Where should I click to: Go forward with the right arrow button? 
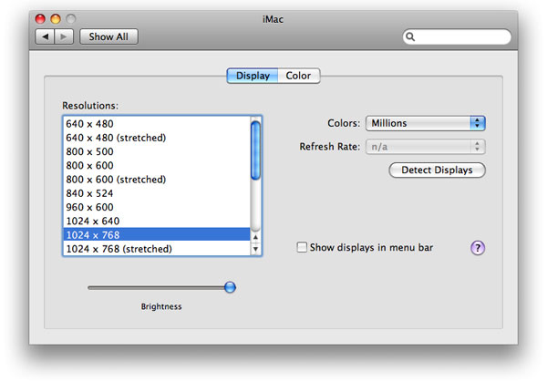[64, 36]
